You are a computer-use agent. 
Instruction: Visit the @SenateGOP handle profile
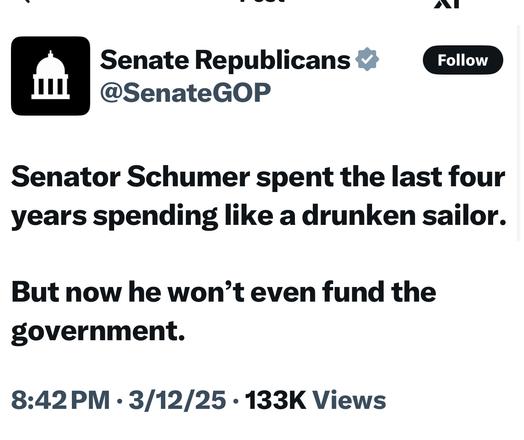(185, 93)
